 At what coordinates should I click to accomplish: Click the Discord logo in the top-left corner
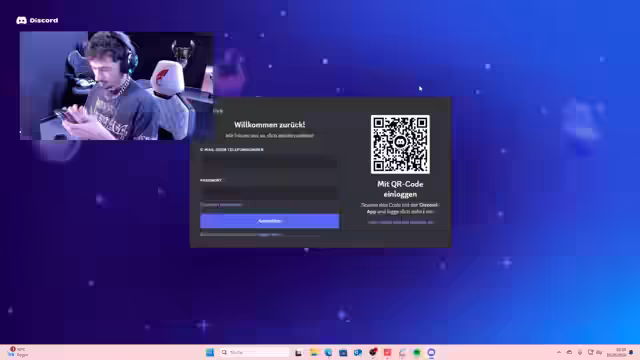point(37,20)
